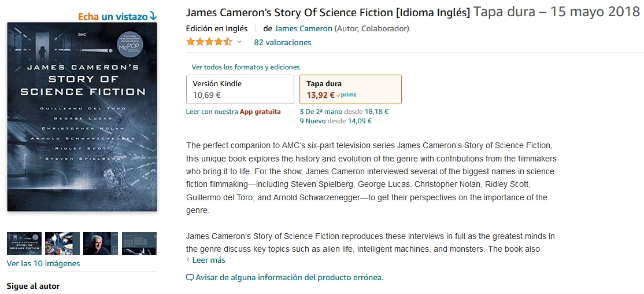View the 9 Nuevo offers link

[313, 121]
